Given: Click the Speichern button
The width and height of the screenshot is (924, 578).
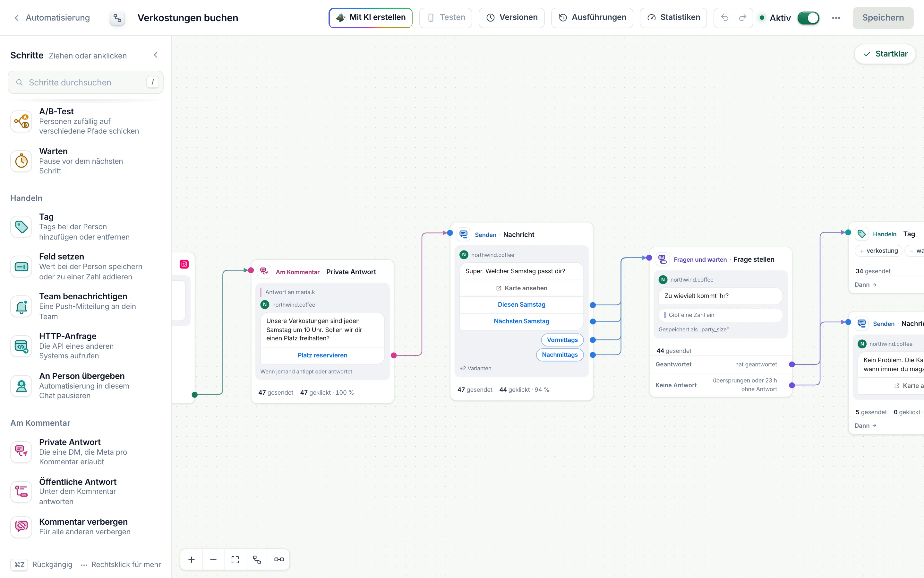Looking at the screenshot, I should point(883,18).
